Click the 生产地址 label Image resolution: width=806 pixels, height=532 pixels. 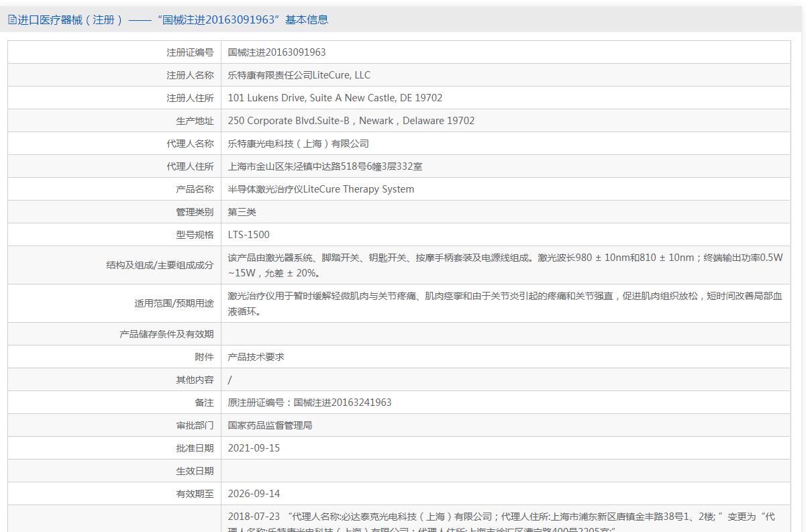tap(195, 121)
